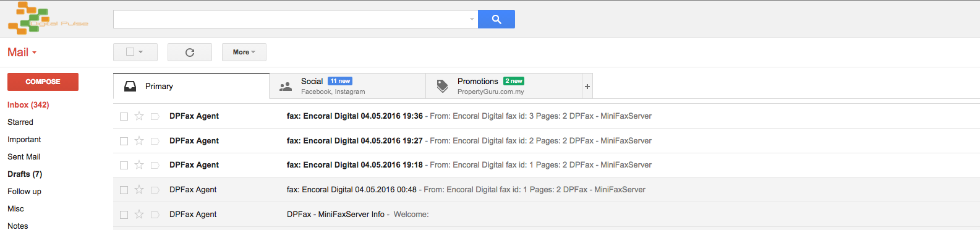Click the Digital Pulse logo
980x230 pixels.
pos(48,19)
